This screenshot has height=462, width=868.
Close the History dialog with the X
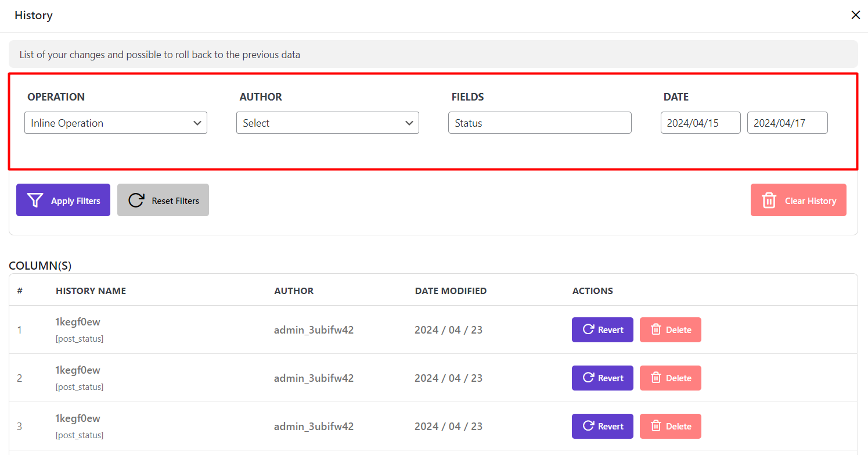click(855, 15)
